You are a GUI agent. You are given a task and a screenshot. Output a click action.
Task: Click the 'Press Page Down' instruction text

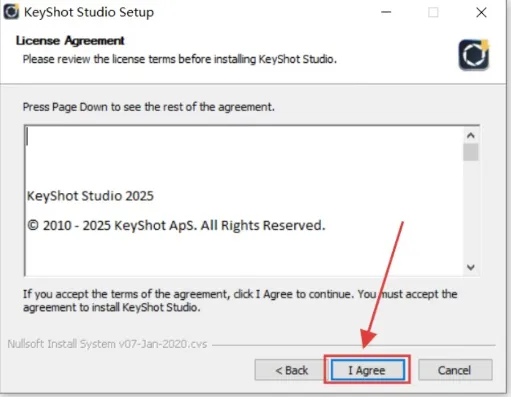(x=149, y=107)
